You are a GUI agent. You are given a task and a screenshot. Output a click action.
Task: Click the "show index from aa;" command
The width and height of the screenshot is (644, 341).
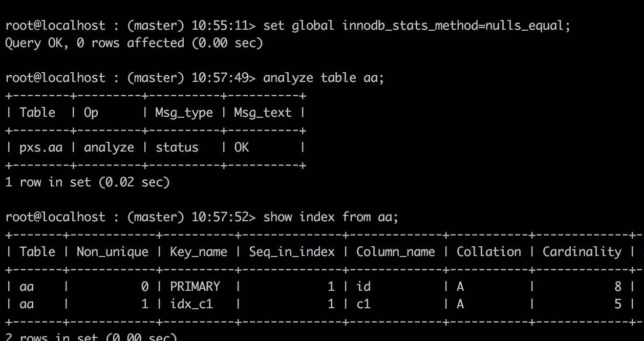point(330,217)
